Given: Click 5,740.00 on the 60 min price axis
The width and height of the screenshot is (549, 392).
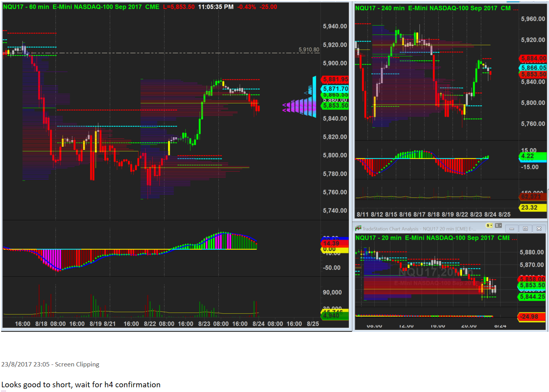Looking at the screenshot, I should [335, 211].
